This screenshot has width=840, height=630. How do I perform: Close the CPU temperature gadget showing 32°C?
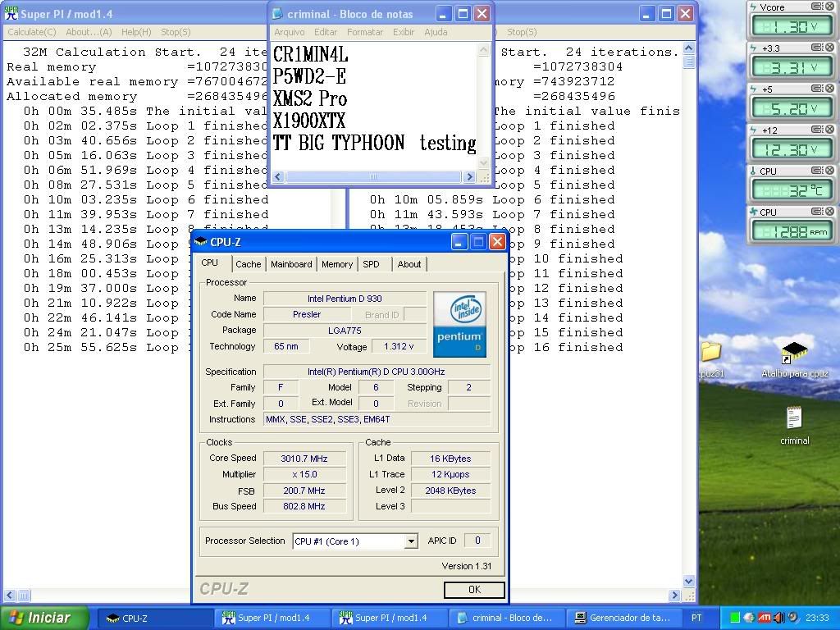point(829,171)
